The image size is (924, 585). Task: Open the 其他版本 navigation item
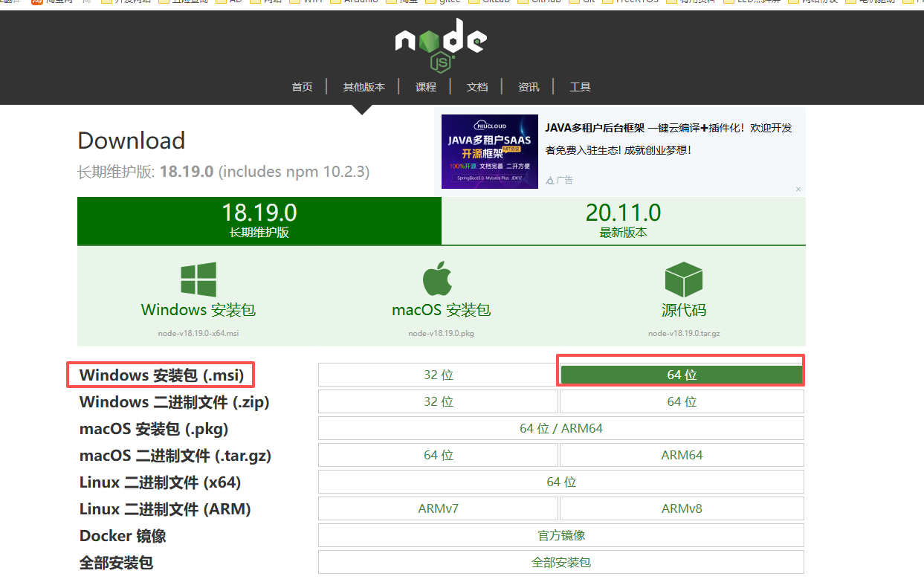click(364, 87)
